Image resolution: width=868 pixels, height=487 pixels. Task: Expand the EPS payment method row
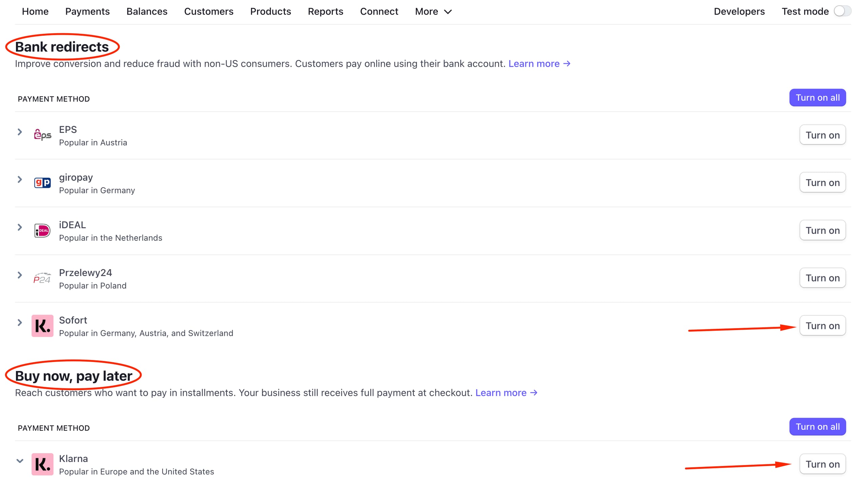coord(20,132)
